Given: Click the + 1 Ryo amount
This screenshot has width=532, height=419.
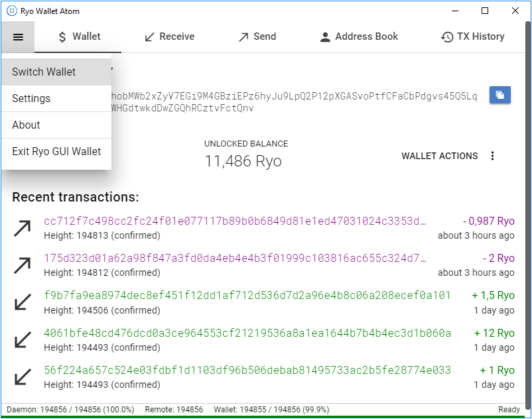Looking at the screenshot, I should point(497,370).
